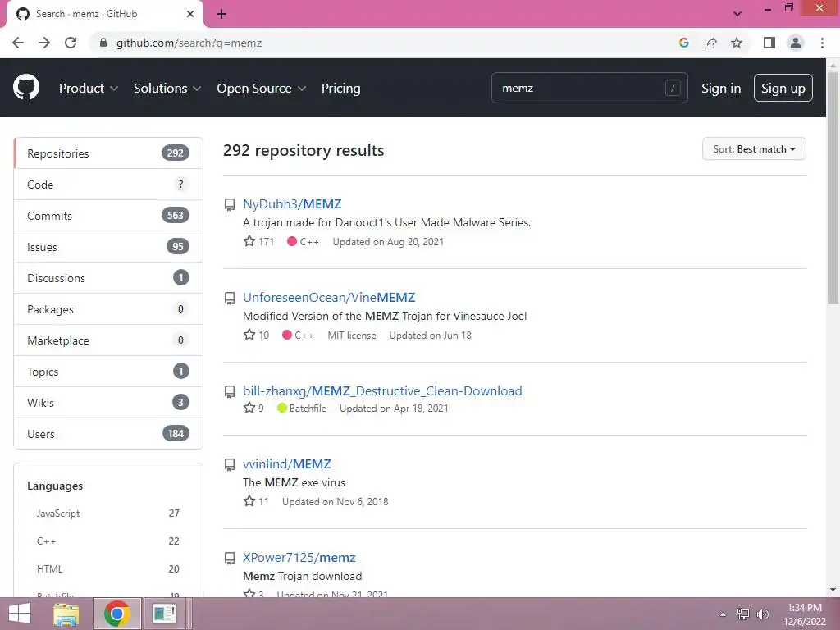Select Repositories filter in sidebar

(108, 153)
